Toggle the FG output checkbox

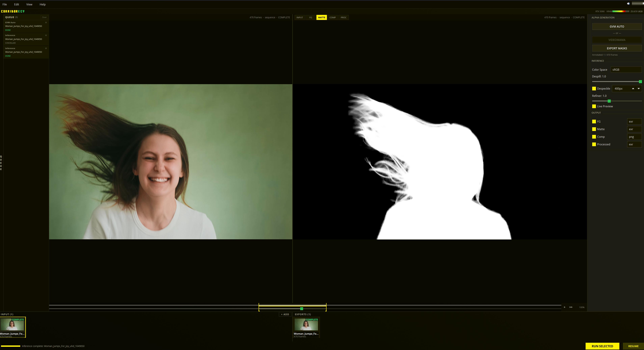pos(594,122)
